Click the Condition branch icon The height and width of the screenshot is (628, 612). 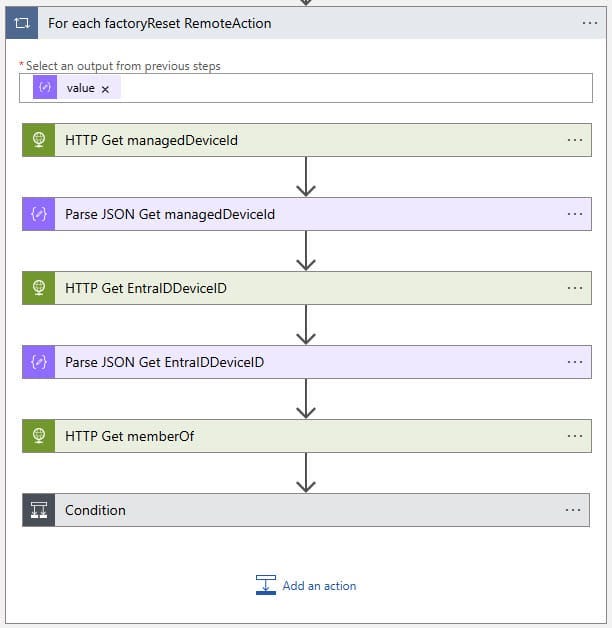(x=38, y=510)
